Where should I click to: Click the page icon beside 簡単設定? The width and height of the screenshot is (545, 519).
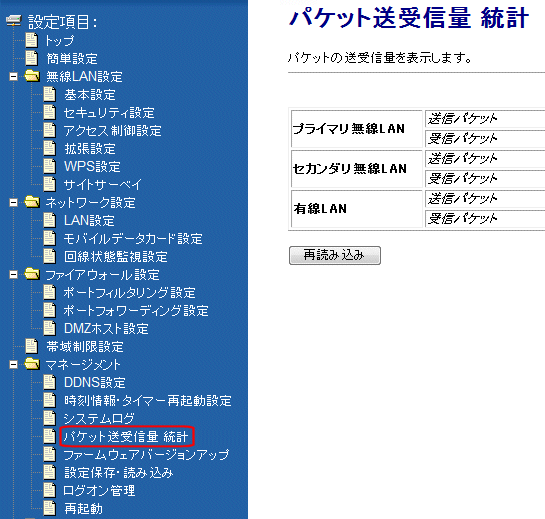point(32,58)
